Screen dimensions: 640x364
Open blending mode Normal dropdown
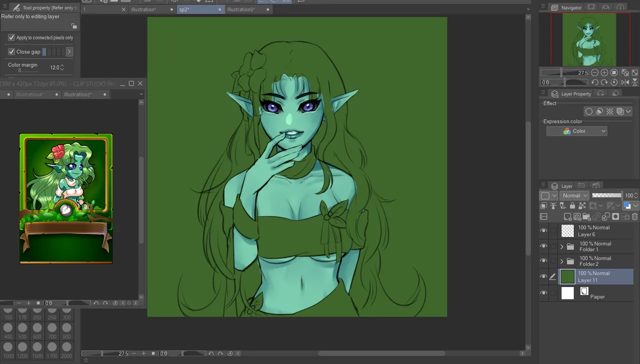pyautogui.click(x=574, y=195)
